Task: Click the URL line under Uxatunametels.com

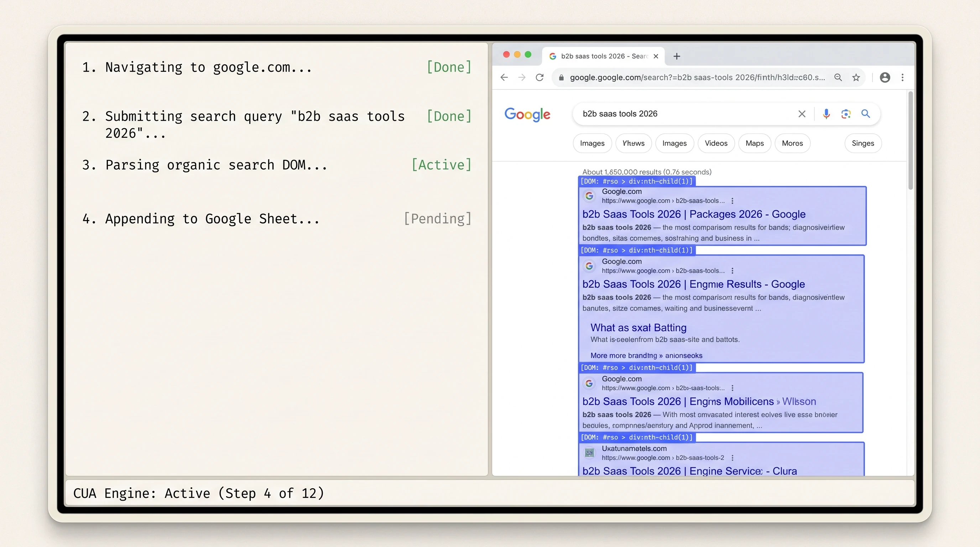Action: coord(663,458)
